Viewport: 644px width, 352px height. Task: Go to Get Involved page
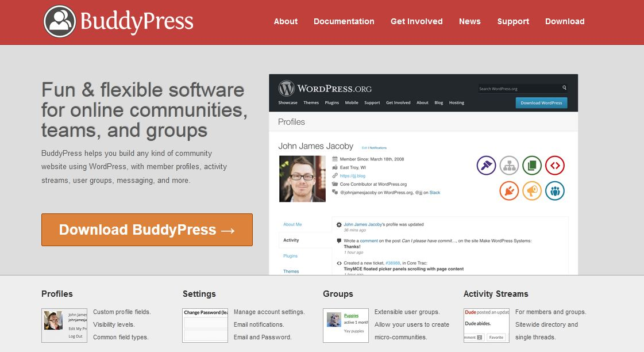[417, 21]
